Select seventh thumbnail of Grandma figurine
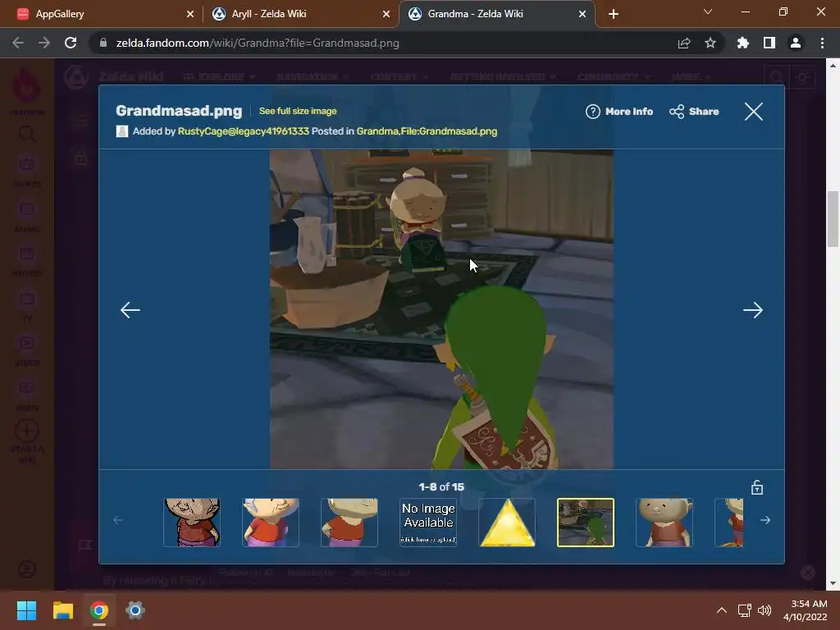 [664, 523]
